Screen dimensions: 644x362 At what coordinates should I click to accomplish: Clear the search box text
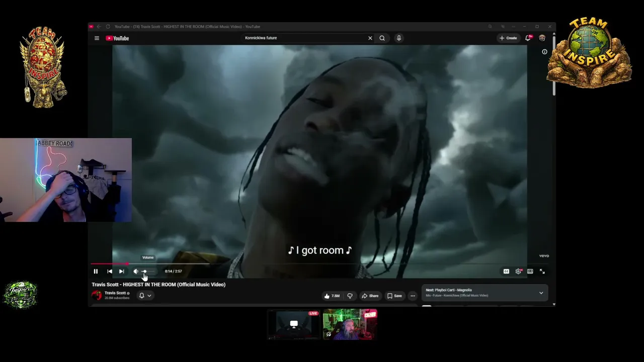370,38
